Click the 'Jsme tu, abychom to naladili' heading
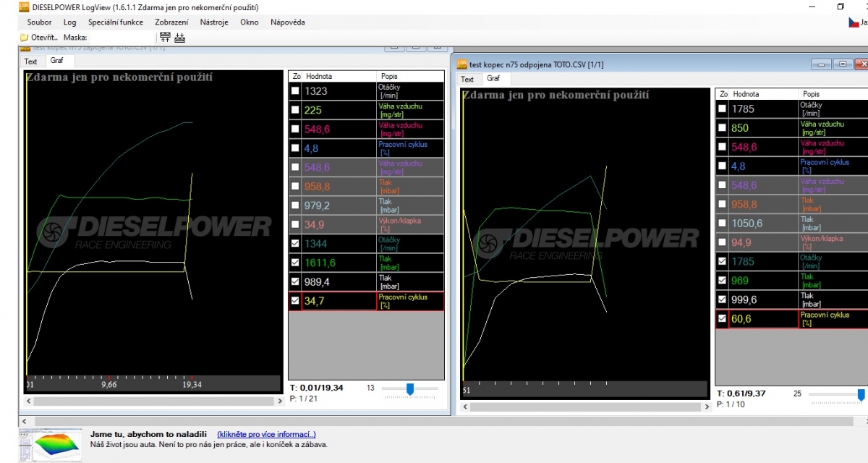The height and width of the screenshot is (463, 868). 149,435
